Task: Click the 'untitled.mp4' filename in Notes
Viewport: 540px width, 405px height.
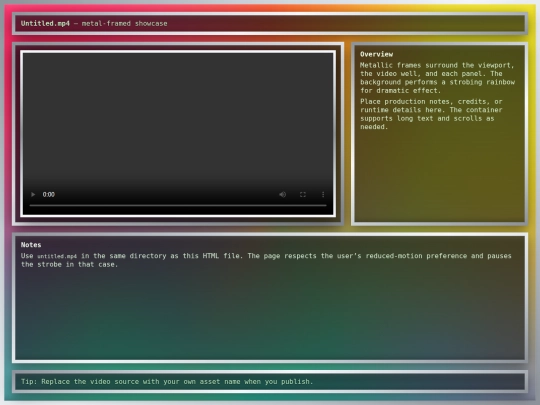Action: tap(57, 256)
